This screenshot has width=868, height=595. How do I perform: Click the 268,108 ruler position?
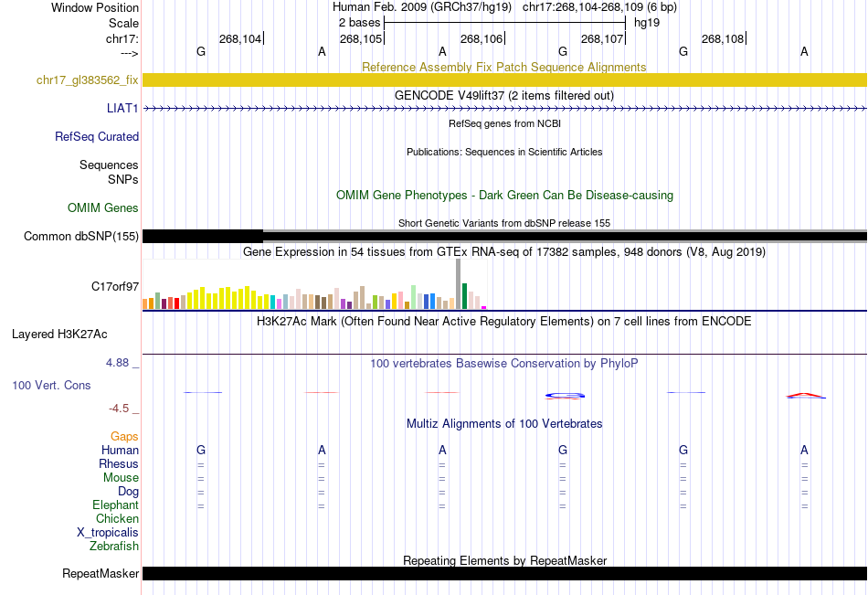(723, 38)
